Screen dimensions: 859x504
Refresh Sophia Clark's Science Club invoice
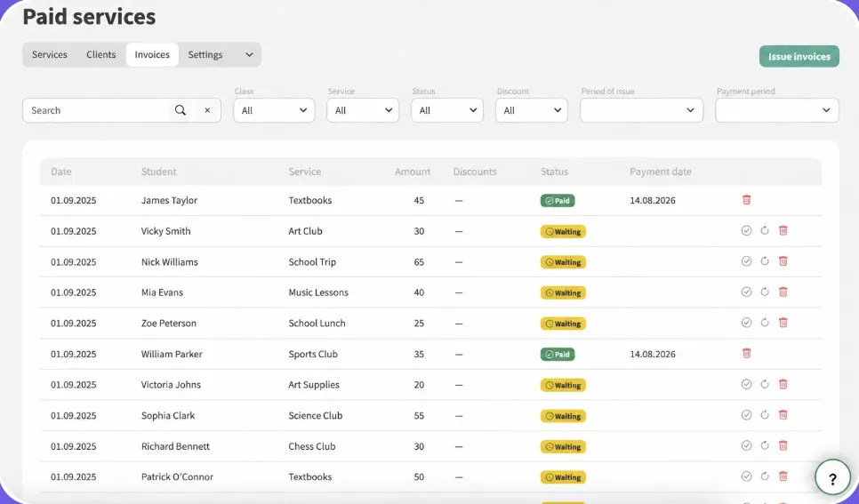tap(765, 415)
